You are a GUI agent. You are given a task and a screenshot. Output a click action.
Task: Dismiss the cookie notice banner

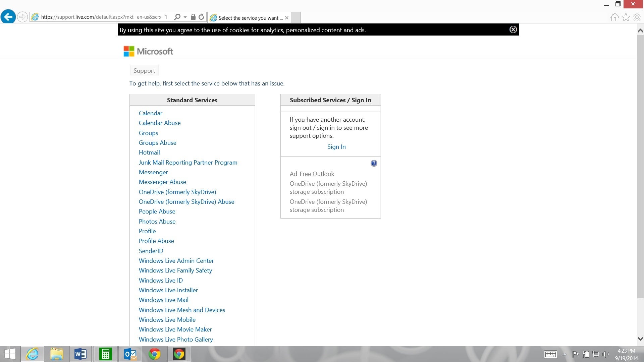tap(513, 29)
